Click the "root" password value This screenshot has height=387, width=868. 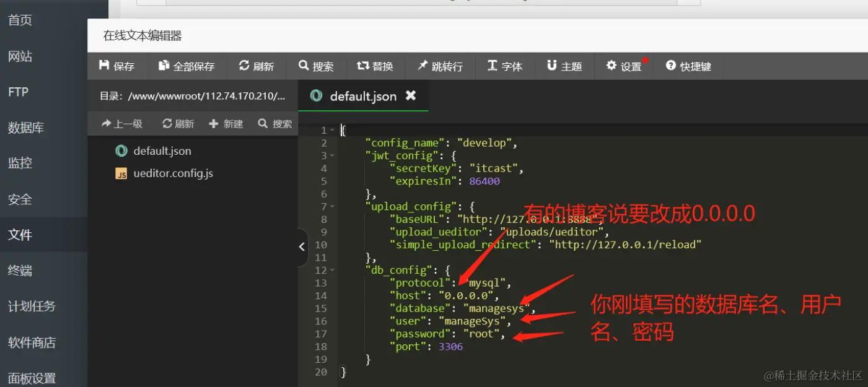[481, 334]
